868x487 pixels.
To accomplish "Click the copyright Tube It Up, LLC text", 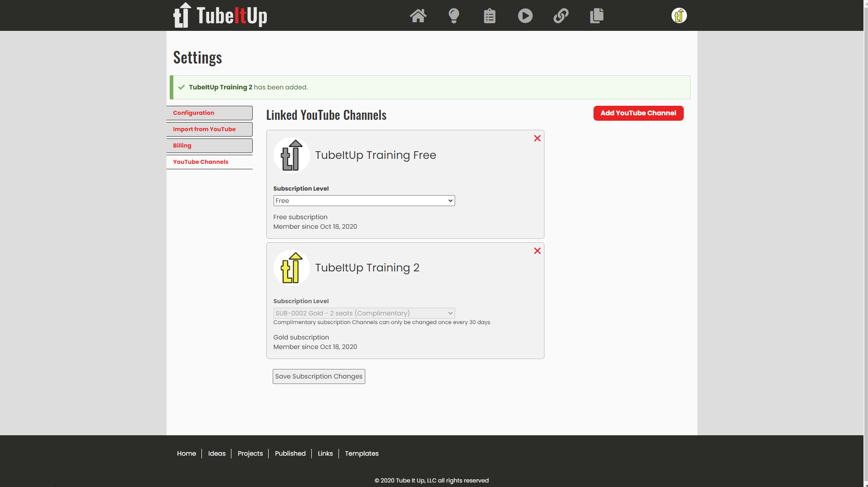I will [x=432, y=480].
